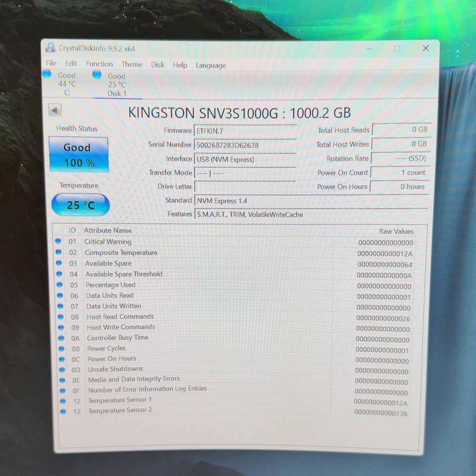Close the CrystalDiskInfo window
The image size is (476, 476).
click(426, 48)
